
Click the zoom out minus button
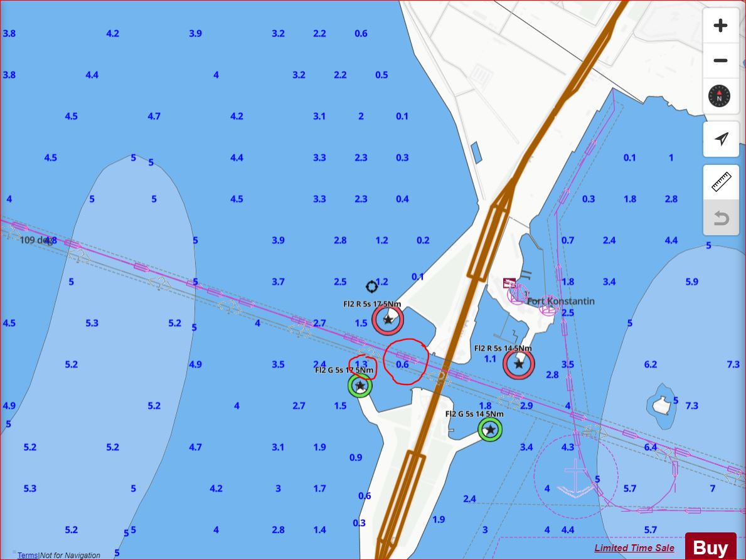[x=720, y=61]
